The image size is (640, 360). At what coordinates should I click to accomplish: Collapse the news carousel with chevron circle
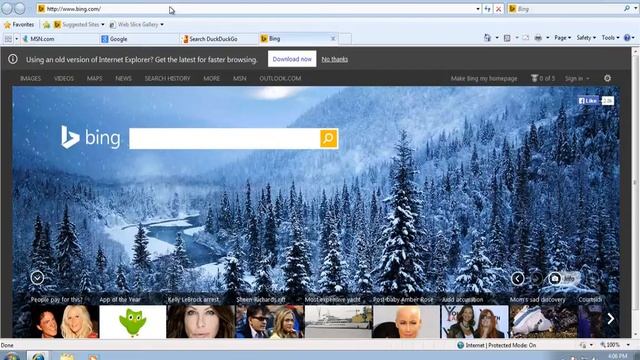(x=37, y=278)
